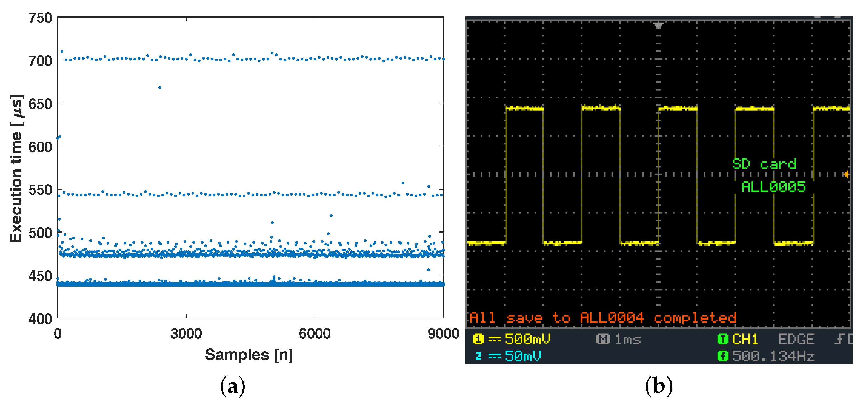Image resolution: width=868 pixels, height=407 pixels.
Task: Click the gray M timebase icon
Action: tap(603, 339)
